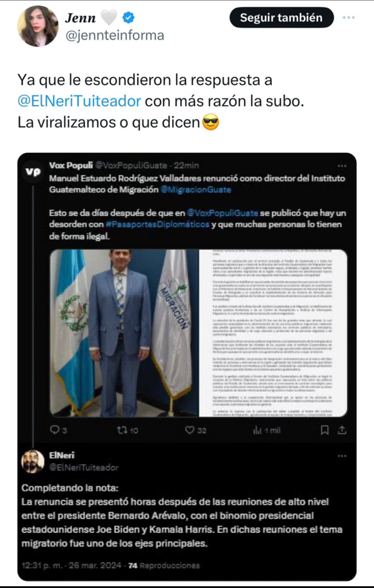Open the resignation letter document image

pos(273,332)
